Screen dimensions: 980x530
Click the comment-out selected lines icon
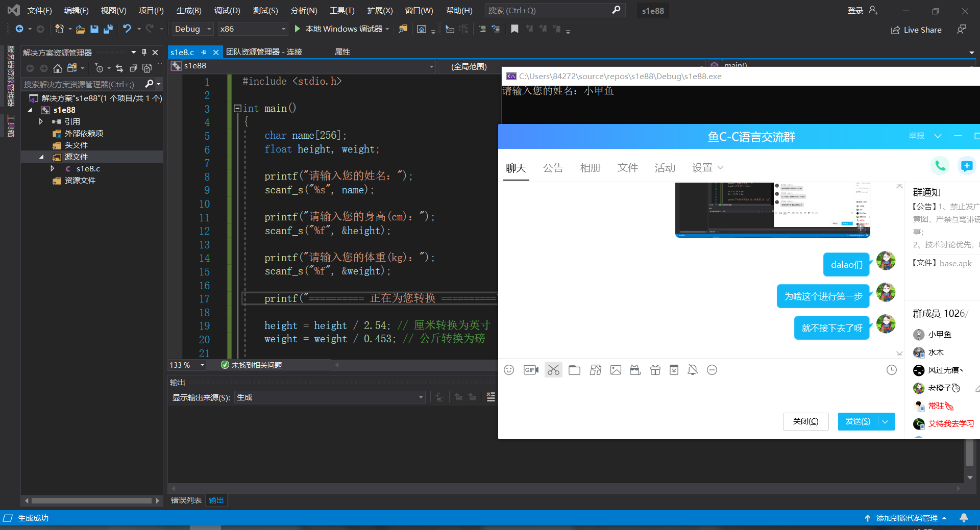pos(482,29)
